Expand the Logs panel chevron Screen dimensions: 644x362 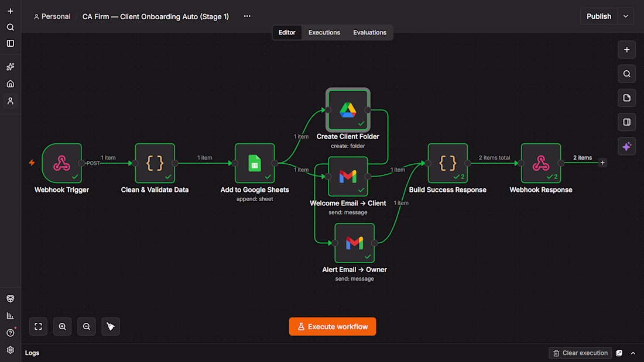[633, 353]
